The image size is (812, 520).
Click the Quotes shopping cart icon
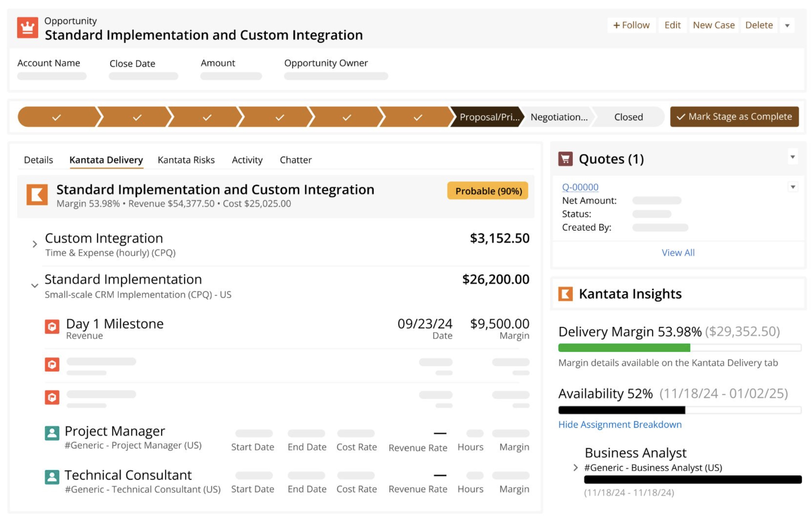(565, 159)
